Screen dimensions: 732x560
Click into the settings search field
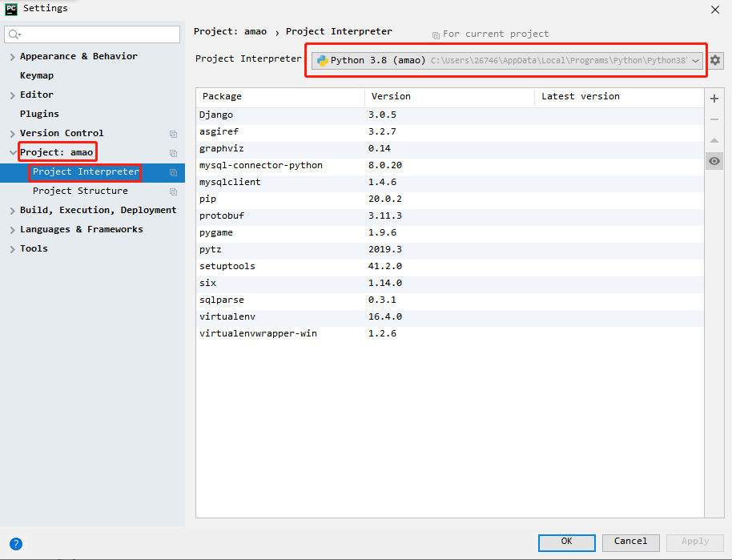(92, 34)
